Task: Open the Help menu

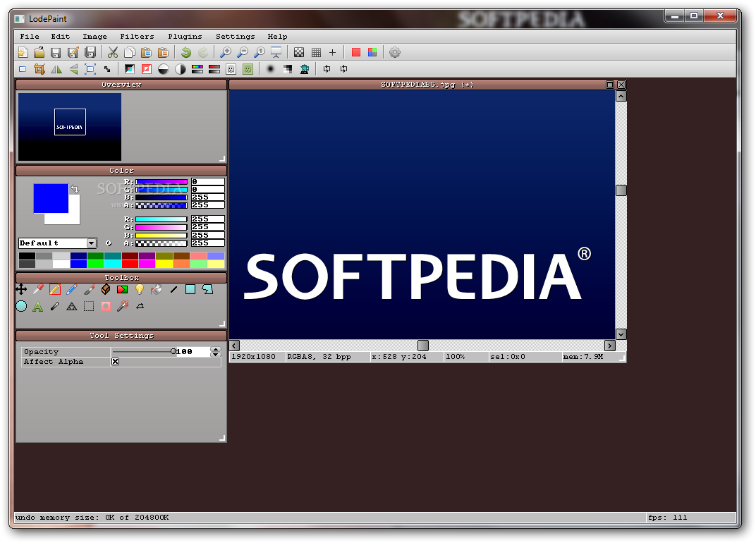Action: (277, 36)
